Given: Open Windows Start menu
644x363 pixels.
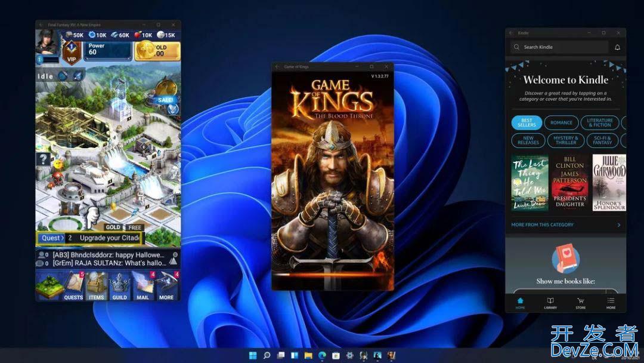Looking at the screenshot, I should click(253, 355).
